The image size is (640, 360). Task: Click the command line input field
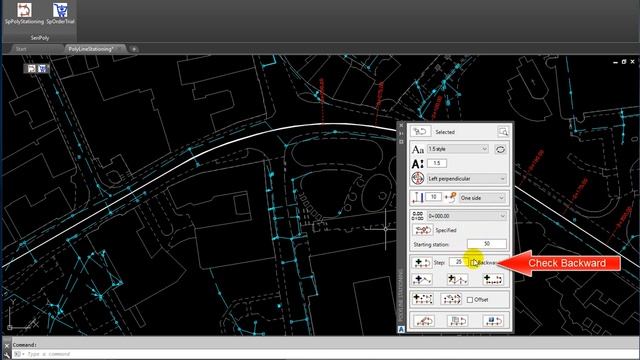pos(327,354)
